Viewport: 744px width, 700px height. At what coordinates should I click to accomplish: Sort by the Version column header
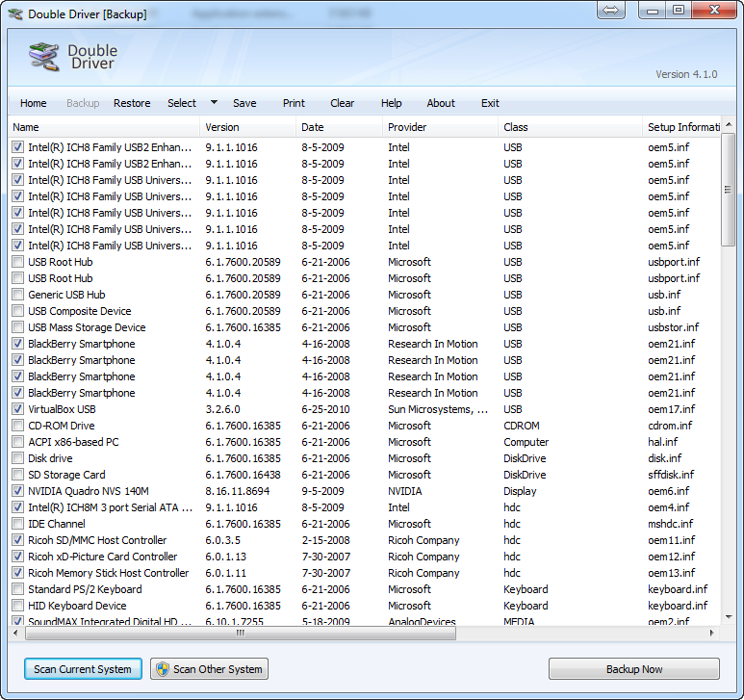pyautogui.click(x=247, y=127)
